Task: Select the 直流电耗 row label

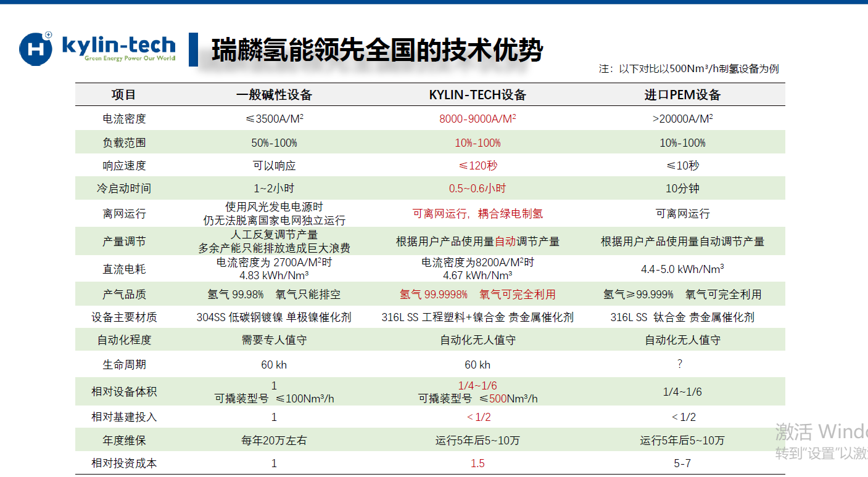Action: 124,269
